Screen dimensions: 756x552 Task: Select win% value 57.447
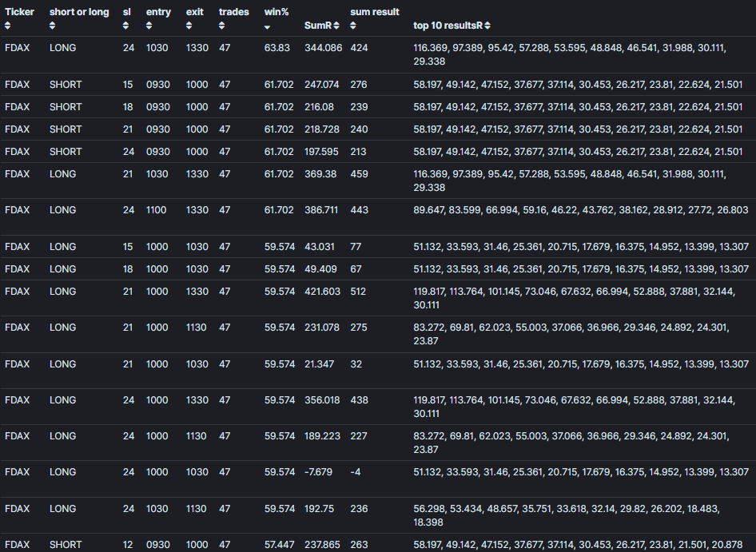click(279, 544)
